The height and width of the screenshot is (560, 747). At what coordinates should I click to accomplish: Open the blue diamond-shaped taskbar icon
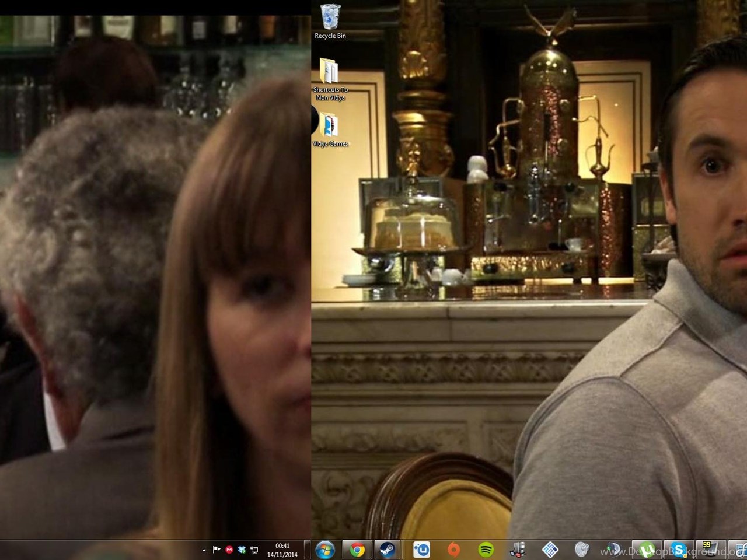550,549
